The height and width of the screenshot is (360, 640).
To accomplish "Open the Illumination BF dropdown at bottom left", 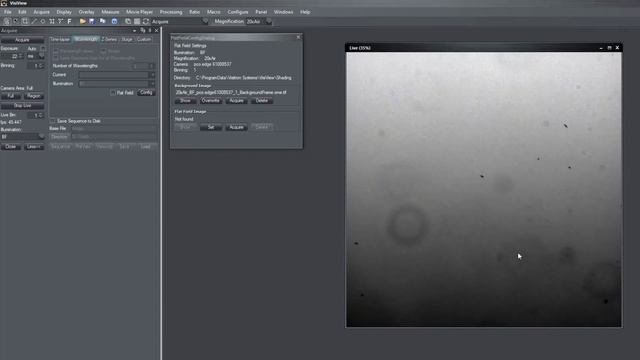I will click(22, 137).
